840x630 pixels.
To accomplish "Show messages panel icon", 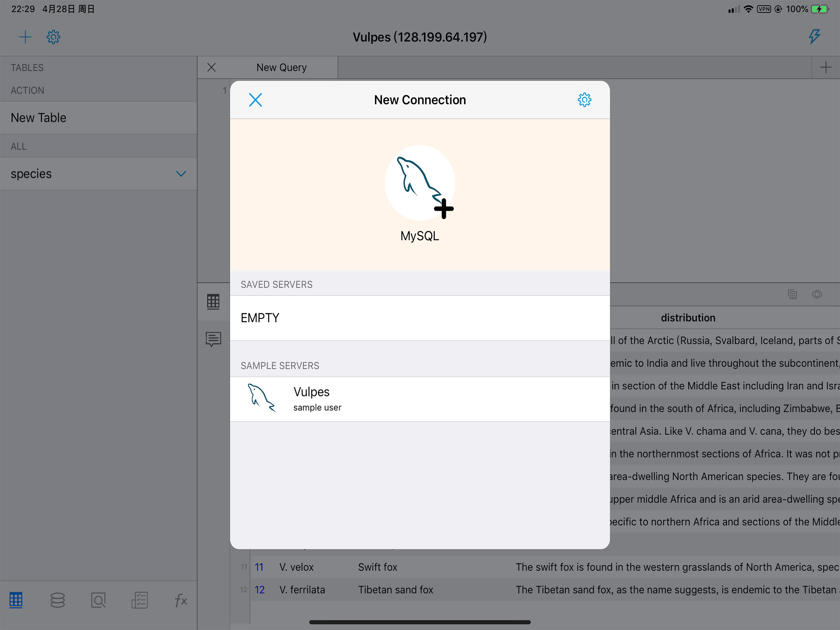I will pos(213,339).
